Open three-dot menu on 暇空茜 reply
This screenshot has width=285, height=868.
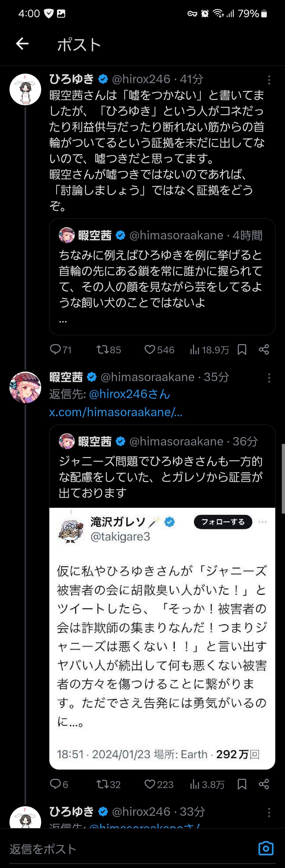coord(269,378)
